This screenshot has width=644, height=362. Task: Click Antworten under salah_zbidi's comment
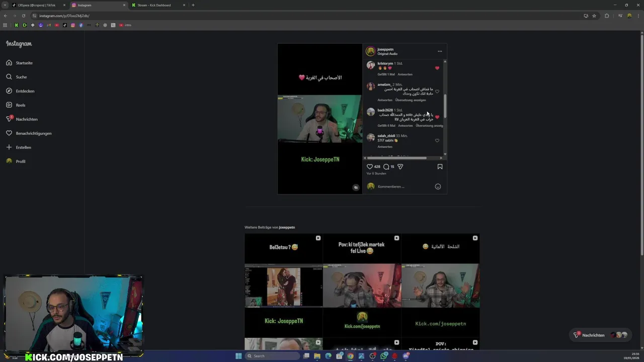385,147
